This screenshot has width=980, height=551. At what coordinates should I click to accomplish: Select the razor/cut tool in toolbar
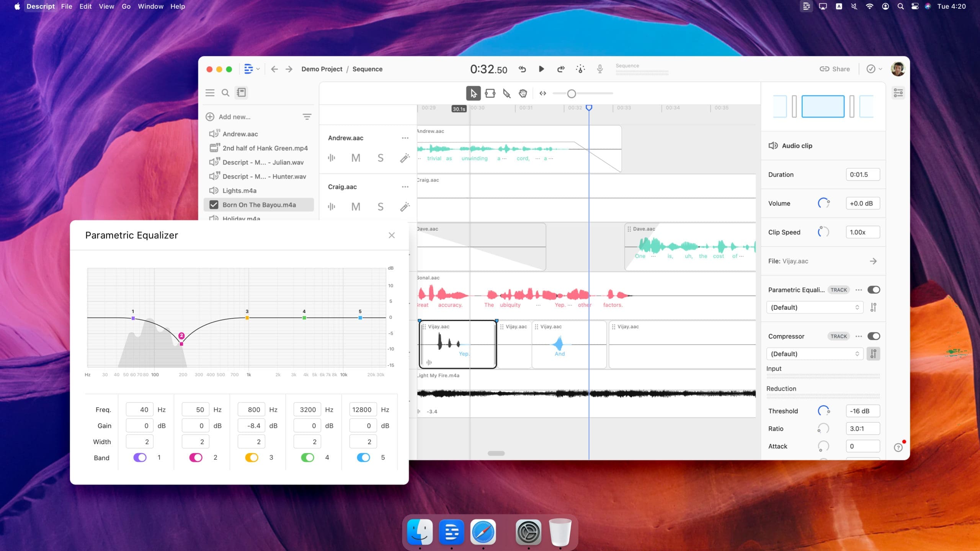(507, 93)
